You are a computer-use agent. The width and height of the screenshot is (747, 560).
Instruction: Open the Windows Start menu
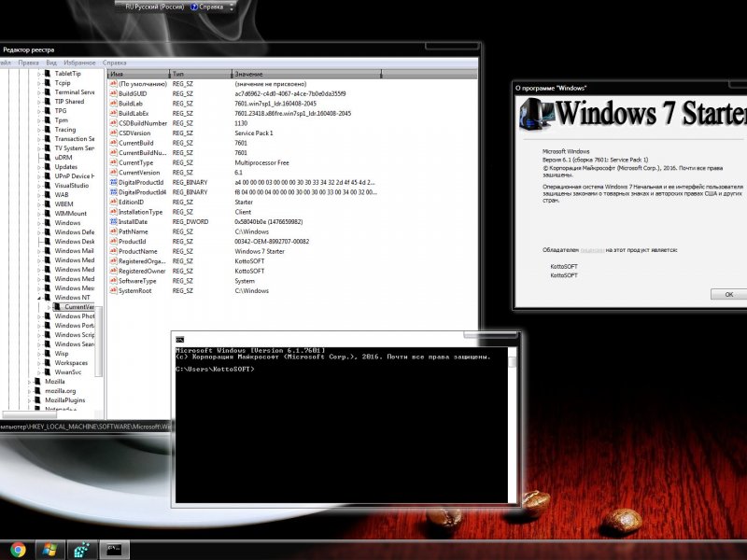49,550
